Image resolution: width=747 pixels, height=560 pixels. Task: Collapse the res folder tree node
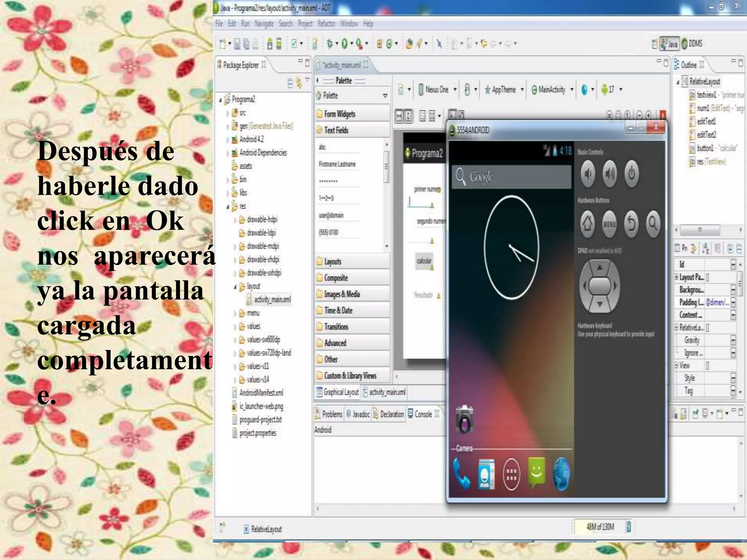point(228,207)
